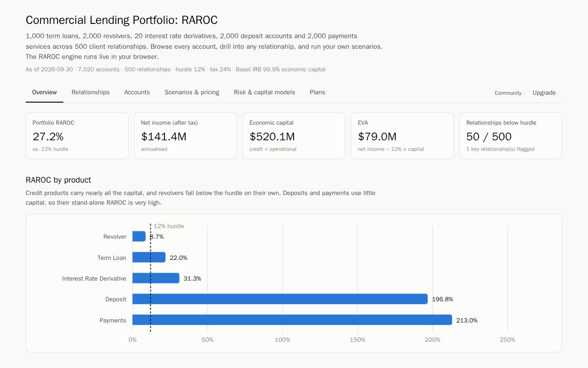Click the Payments bar in chart
The width and height of the screenshot is (588, 368).
tap(292, 320)
